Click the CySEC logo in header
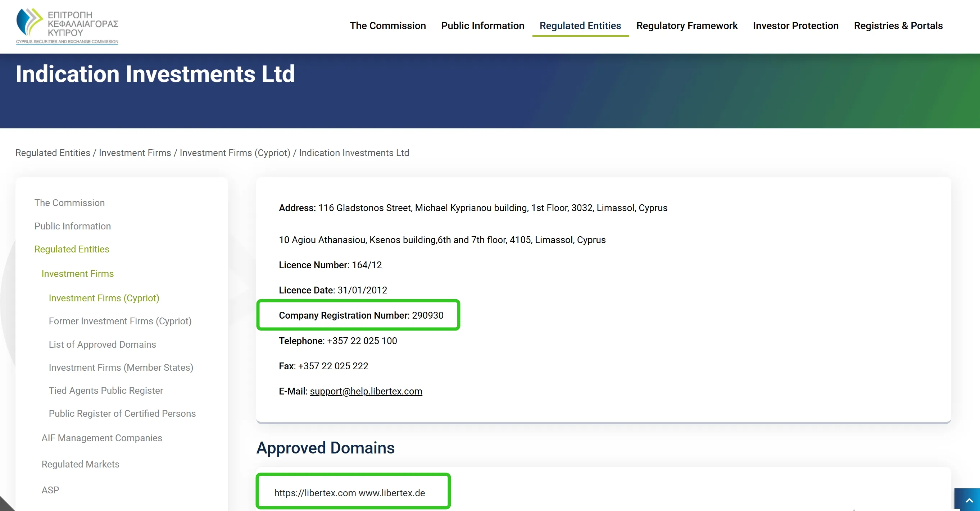 [67, 26]
